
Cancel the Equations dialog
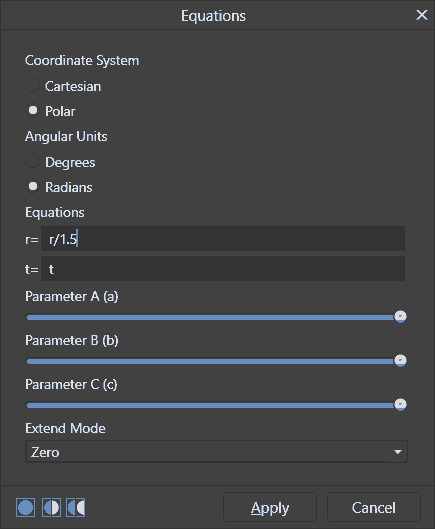tap(374, 507)
